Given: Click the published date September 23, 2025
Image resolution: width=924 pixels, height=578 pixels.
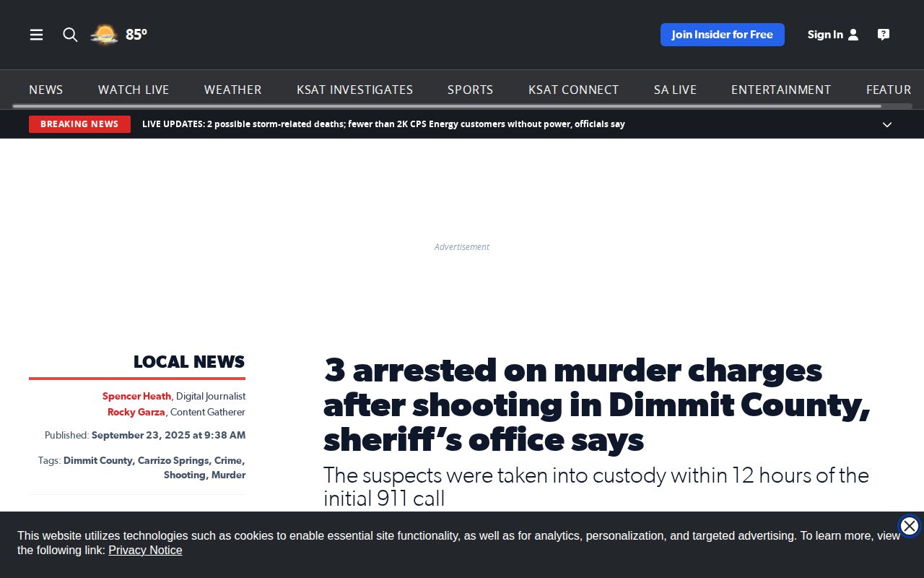Looking at the screenshot, I should pyautogui.click(x=168, y=435).
